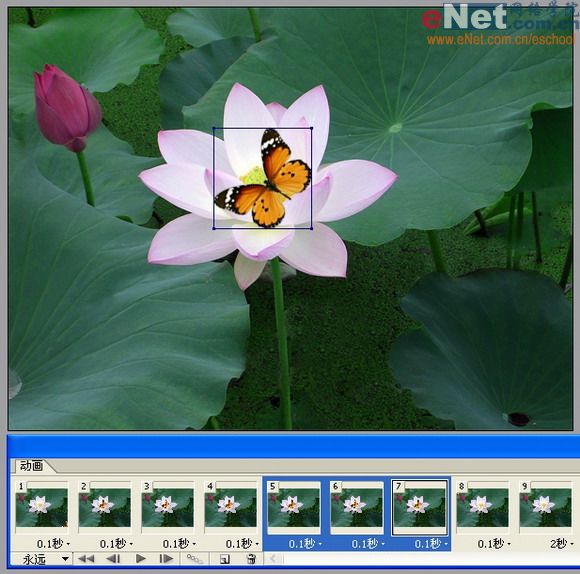Screen dimensions: 580x574
Task: Duplicate the current frame with the new-frame icon
Action: (x=225, y=559)
